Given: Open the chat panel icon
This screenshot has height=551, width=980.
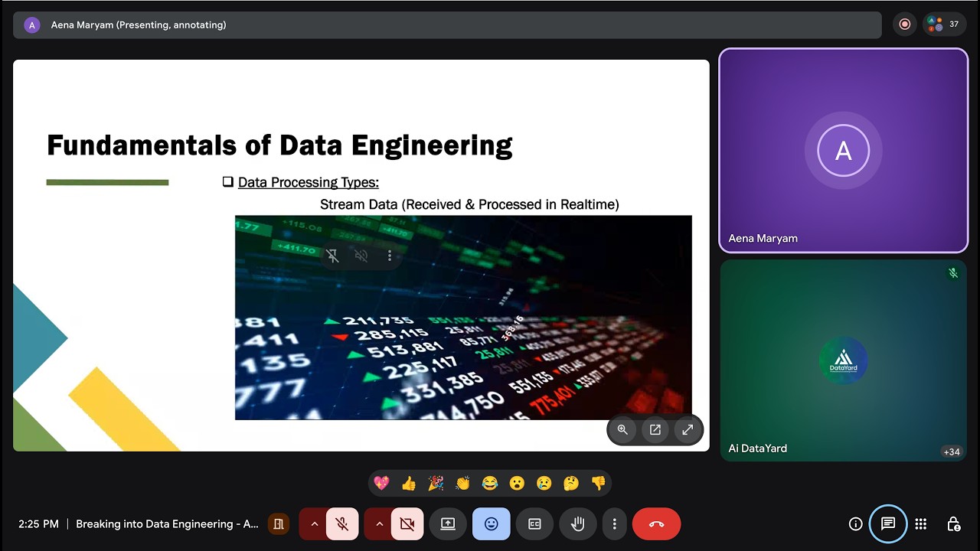Looking at the screenshot, I should 888,524.
